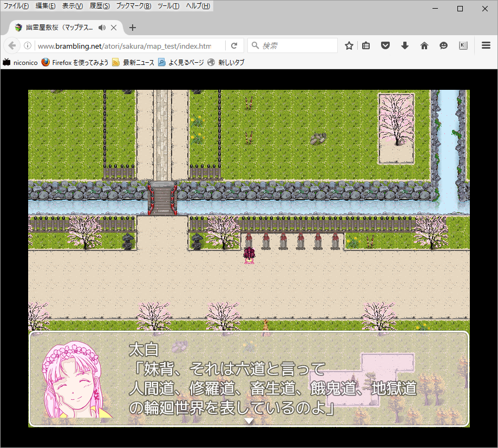Open the ヘルプ(H) menu
498x448 pixels.
coord(198,6)
